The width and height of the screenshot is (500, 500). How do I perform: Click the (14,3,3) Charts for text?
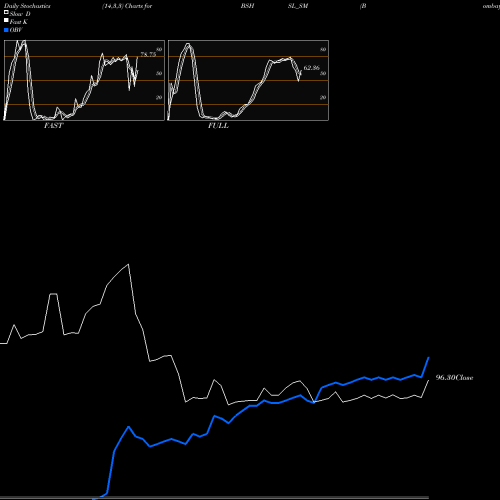127,6
